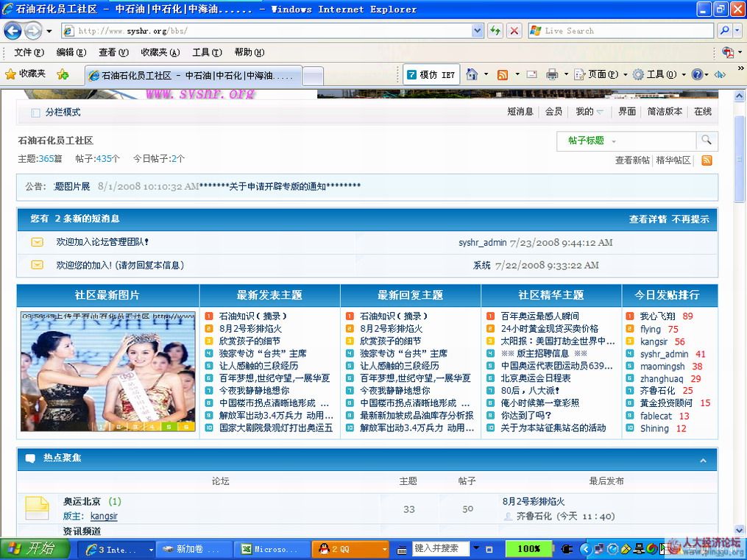The image size is (747, 560).
Task: Click the PDF toolbar icon by menu bar
Action: [727, 52]
